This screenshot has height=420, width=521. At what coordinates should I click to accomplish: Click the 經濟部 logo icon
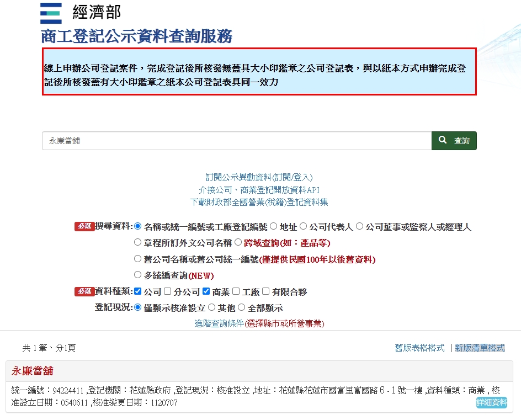coord(51,13)
